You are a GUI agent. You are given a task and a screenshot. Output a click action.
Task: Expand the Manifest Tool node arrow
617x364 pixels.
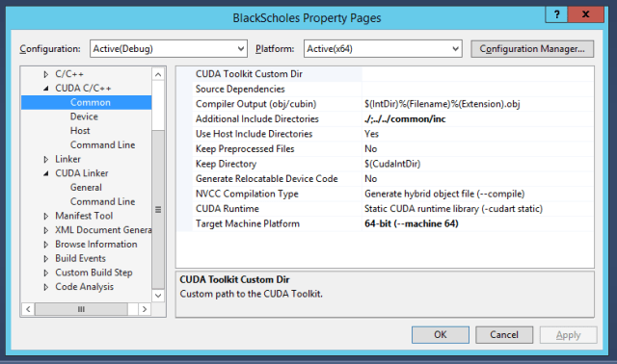point(46,216)
